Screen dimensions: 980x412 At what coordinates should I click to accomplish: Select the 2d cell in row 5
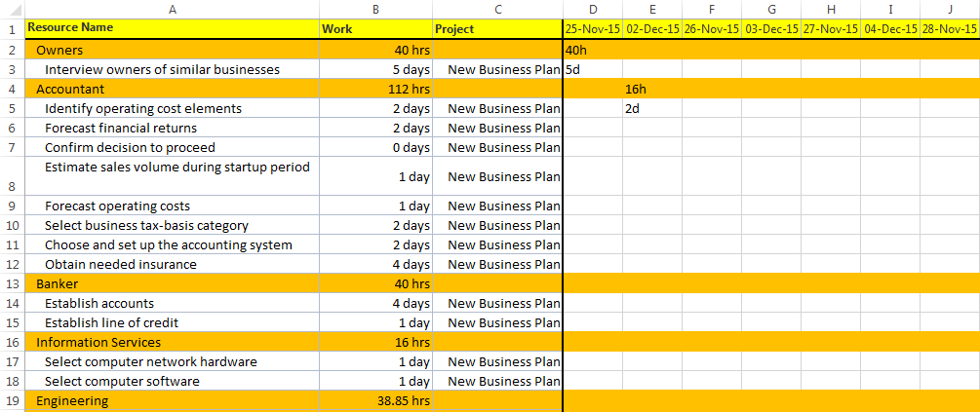(652, 109)
